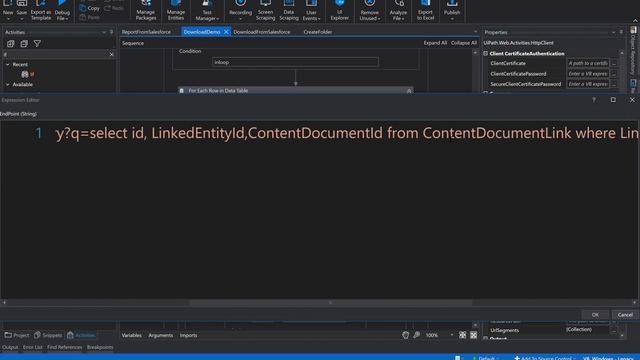Open Manage Packages
Image resolution: width=640 pixels, height=360 pixels.
coord(146,11)
